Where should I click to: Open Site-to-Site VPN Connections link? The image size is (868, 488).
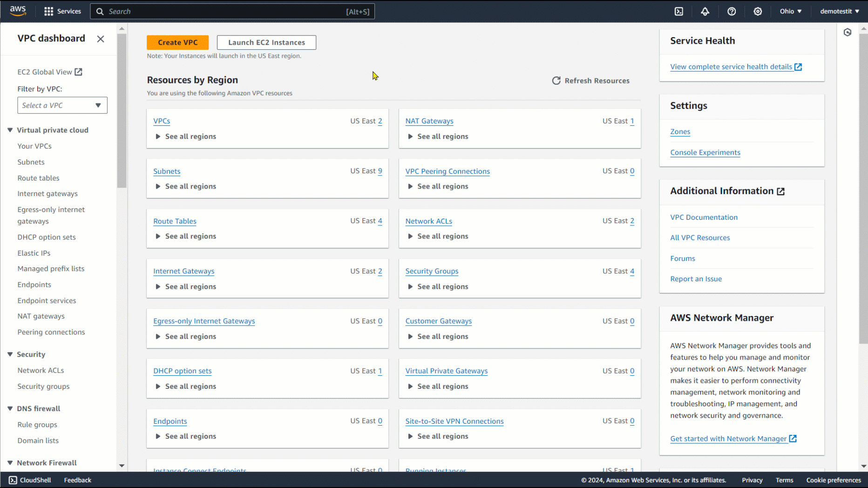pyautogui.click(x=454, y=421)
